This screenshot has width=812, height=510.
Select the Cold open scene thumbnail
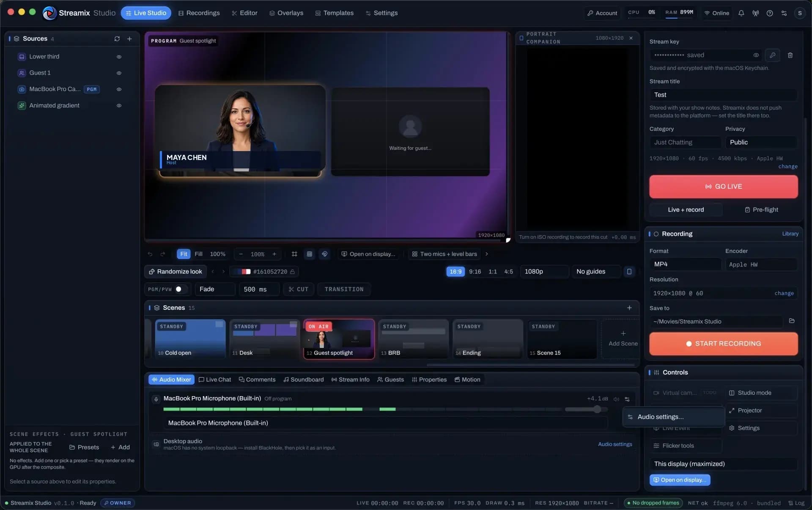(190, 339)
